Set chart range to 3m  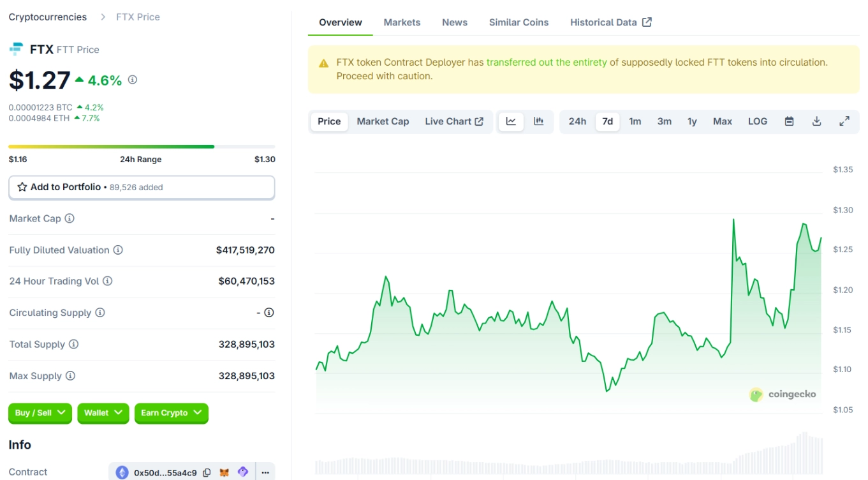[x=664, y=121]
